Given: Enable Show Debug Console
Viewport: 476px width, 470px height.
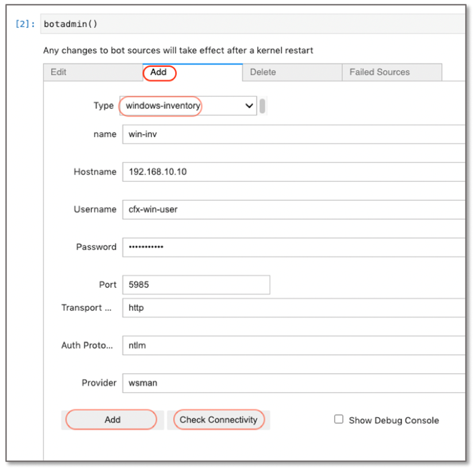Looking at the screenshot, I should coord(338,419).
